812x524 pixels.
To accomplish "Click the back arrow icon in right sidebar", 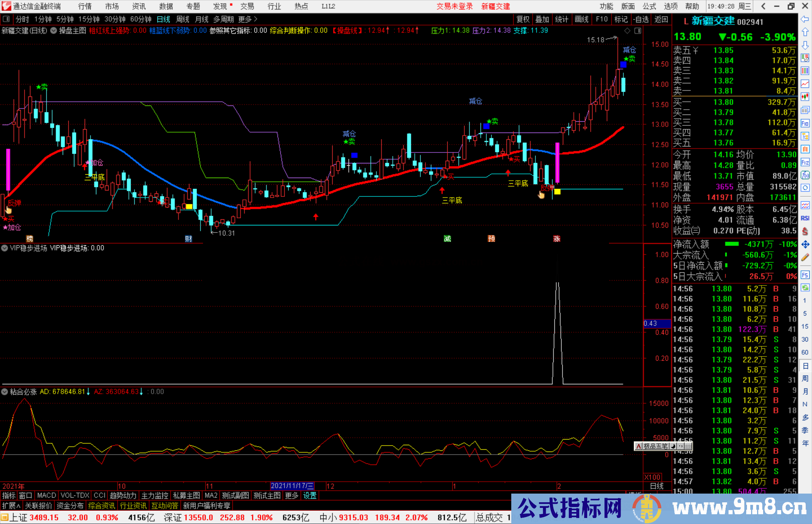I will 805,19.
